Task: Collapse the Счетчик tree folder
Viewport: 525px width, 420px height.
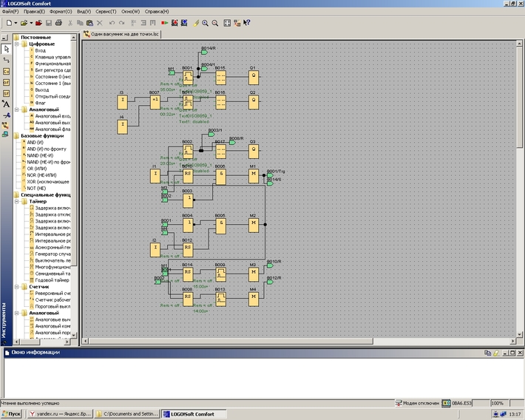Action: click(17, 287)
